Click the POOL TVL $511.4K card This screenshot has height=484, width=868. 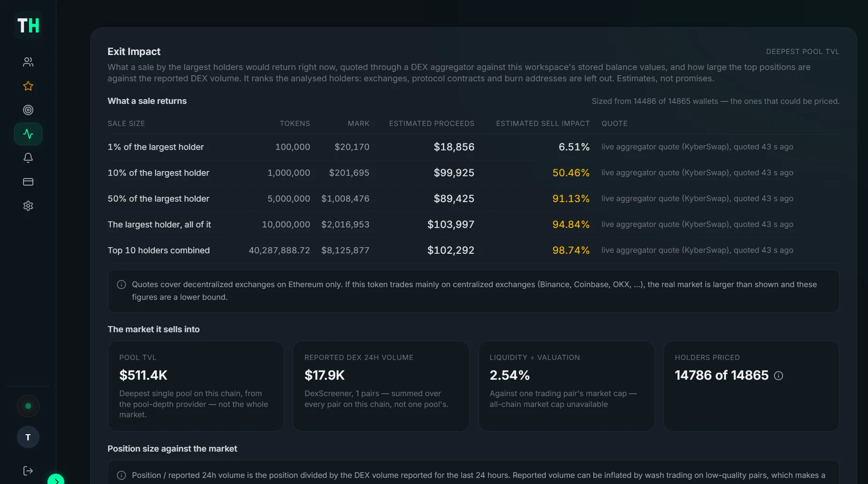(195, 386)
